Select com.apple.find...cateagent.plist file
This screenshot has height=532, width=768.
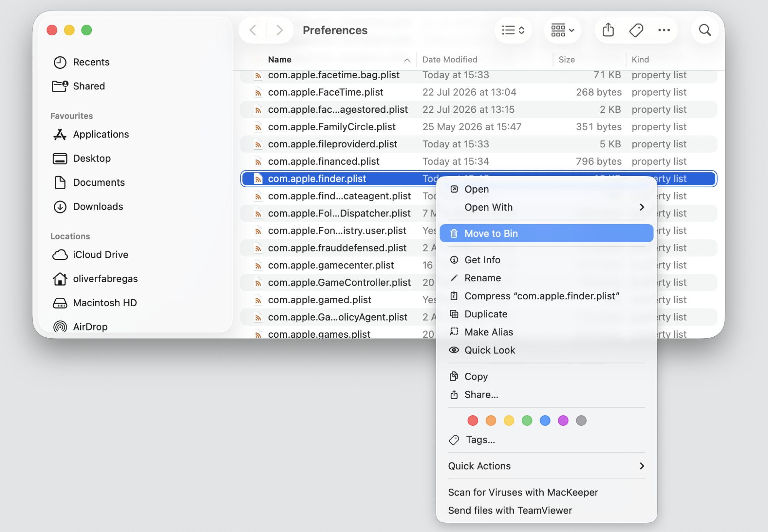click(x=338, y=196)
